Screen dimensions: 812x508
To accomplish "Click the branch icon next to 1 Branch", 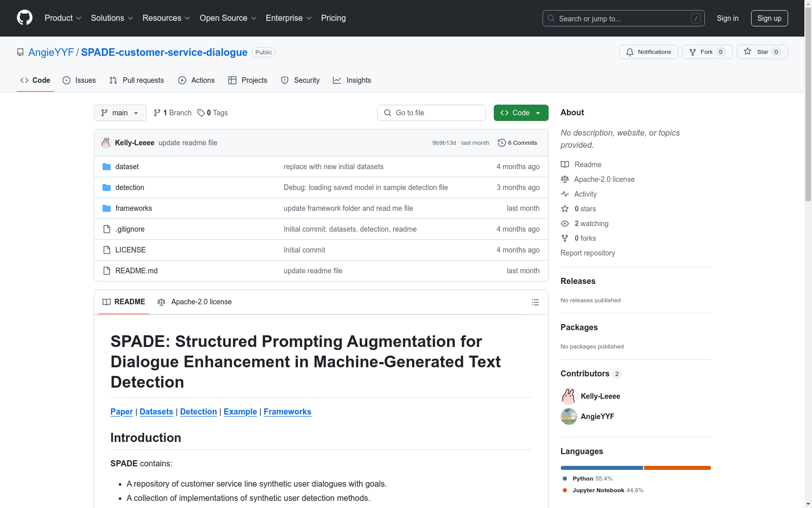I will (157, 113).
